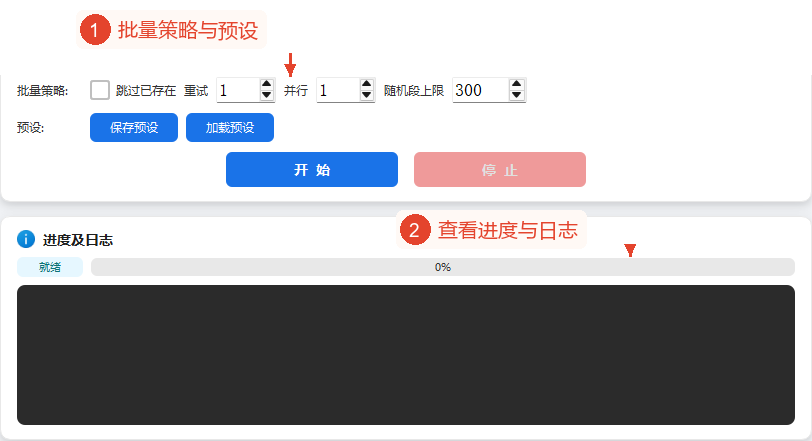Click the 0% progress bar

[443, 267]
